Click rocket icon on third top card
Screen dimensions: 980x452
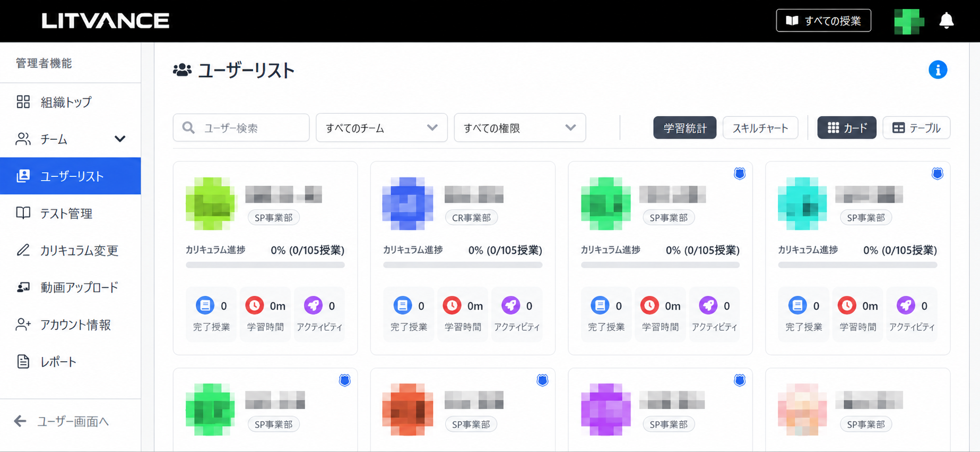point(708,305)
